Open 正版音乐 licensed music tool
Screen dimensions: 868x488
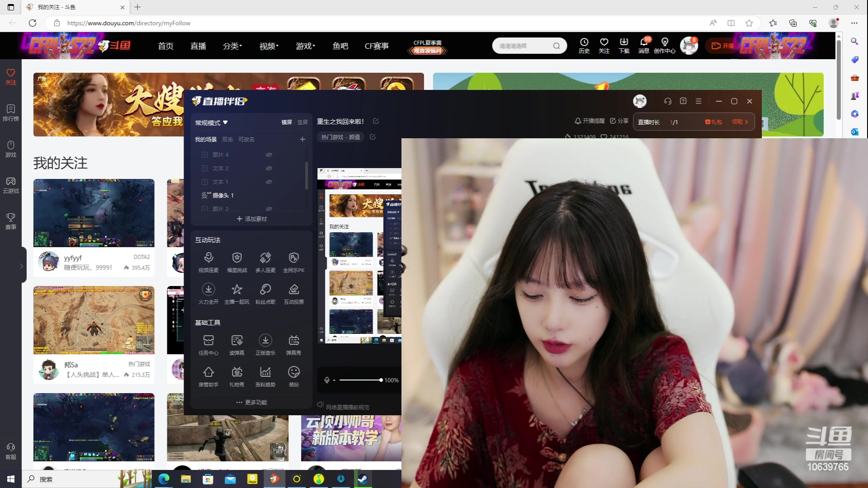265,345
